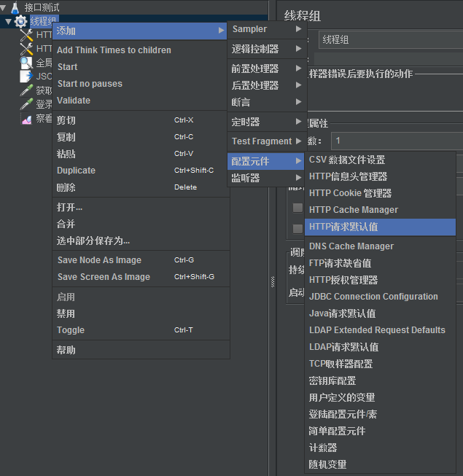Open 帮助 from context menu
463x476 pixels.
(141, 350)
